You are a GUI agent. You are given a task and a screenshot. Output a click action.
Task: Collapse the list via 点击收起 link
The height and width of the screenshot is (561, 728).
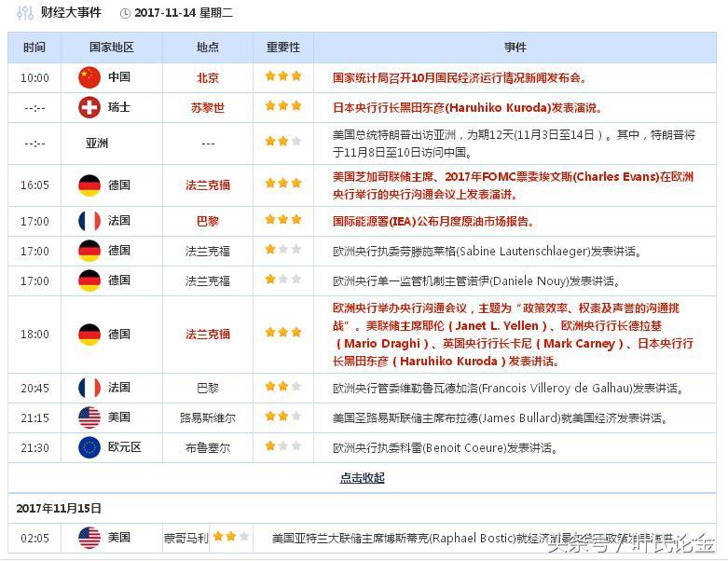[363, 477]
